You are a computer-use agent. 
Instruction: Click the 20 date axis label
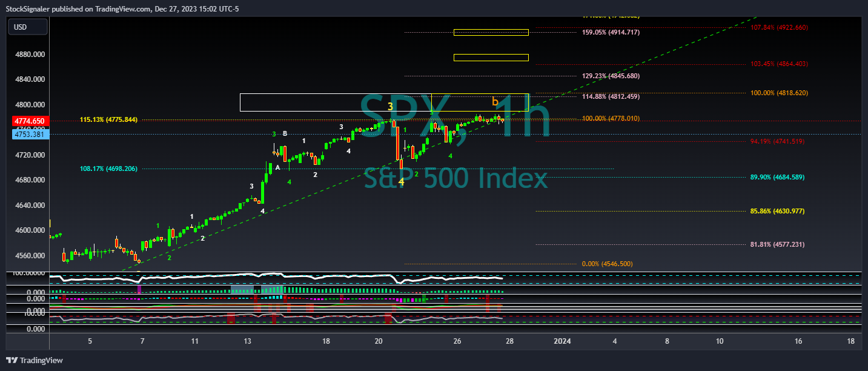click(x=379, y=341)
